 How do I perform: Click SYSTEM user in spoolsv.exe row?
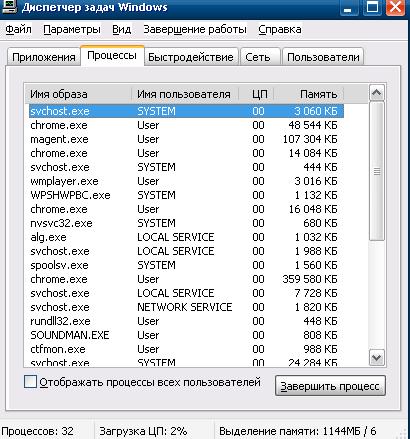click(x=156, y=265)
